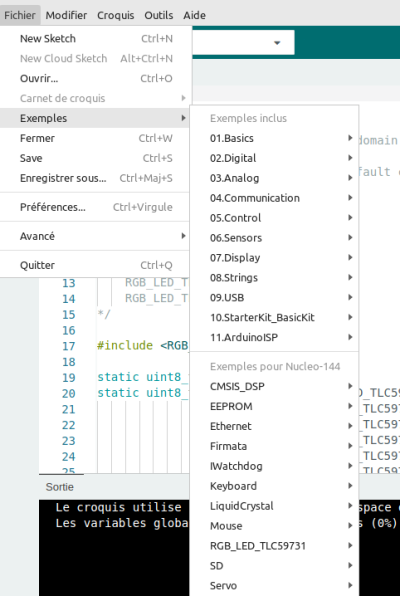Open the Modifier menu
This screenshot has width=400, height=596.
66,15
